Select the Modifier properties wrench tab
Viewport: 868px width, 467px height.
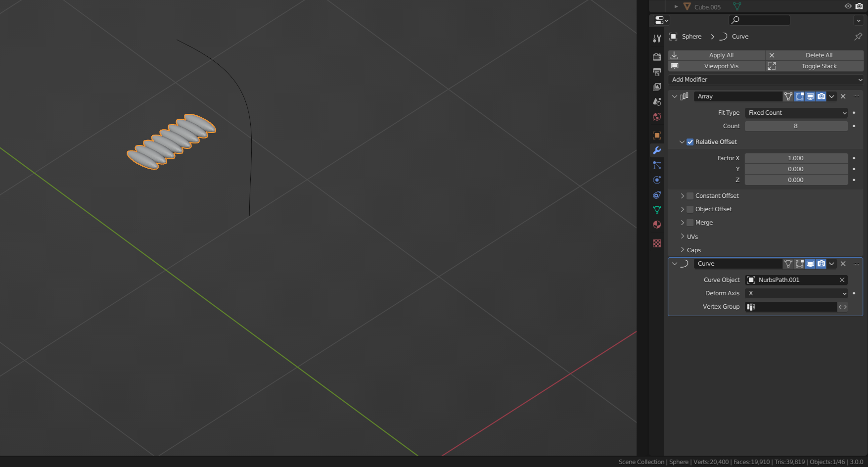pyautogui.click(x=657, y=150)
